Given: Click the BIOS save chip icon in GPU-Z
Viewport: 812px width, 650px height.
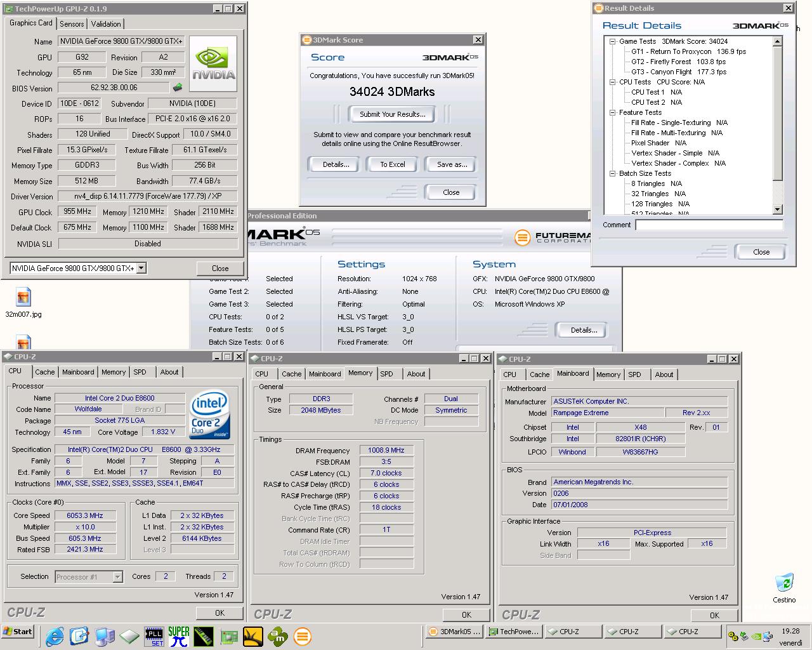Looking at the screenshot, I should [x=178, y=88].
